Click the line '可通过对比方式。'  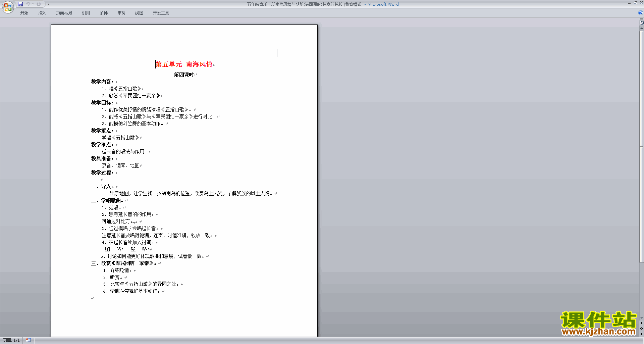(x=120, y=221)
